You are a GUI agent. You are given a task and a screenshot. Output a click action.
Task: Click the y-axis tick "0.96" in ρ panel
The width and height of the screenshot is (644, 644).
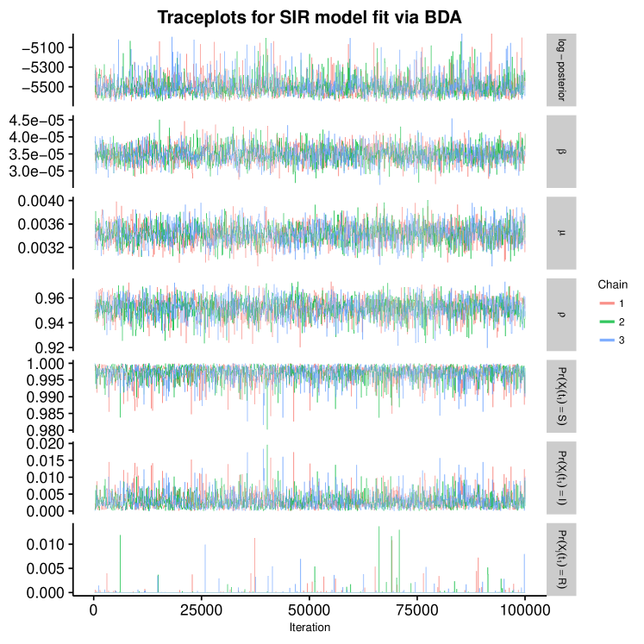(50, 298)
